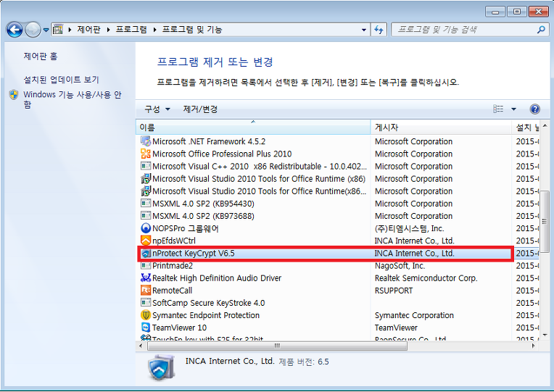Open 설치된 업데이트 보기 link
This screenshot has height=392, width=554.
tap(61, 80)
